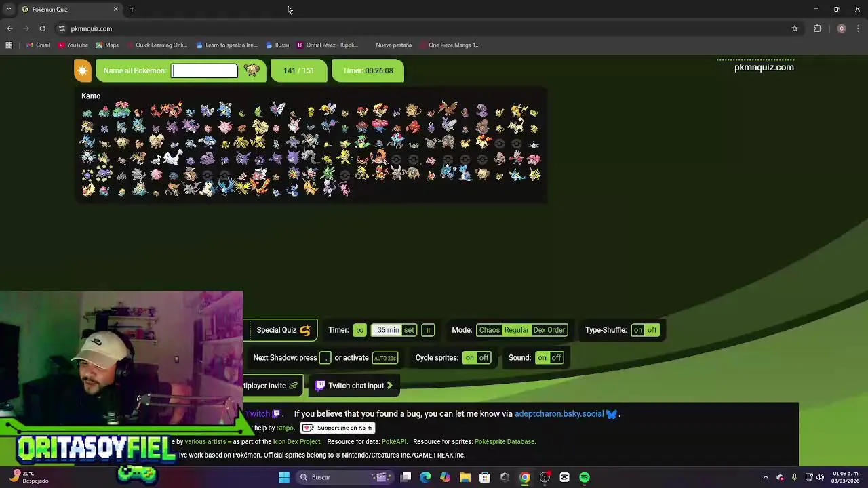This screenshot has height=488, width=868.
Task: Turn Sound off
Action: click(x=557, y=358)
